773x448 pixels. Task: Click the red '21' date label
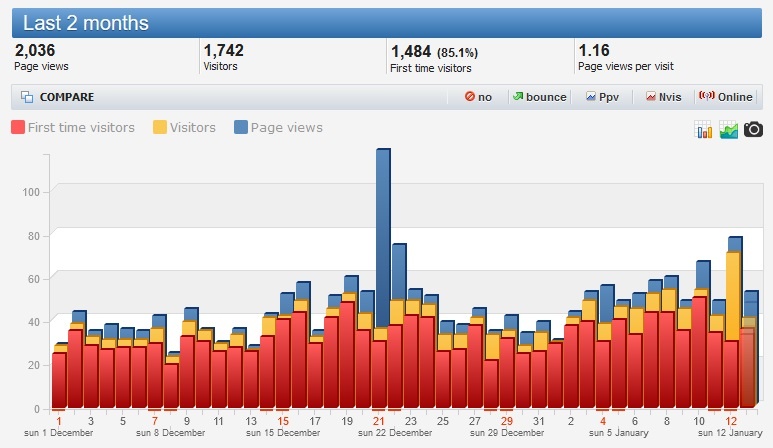[x=379, y=421]
